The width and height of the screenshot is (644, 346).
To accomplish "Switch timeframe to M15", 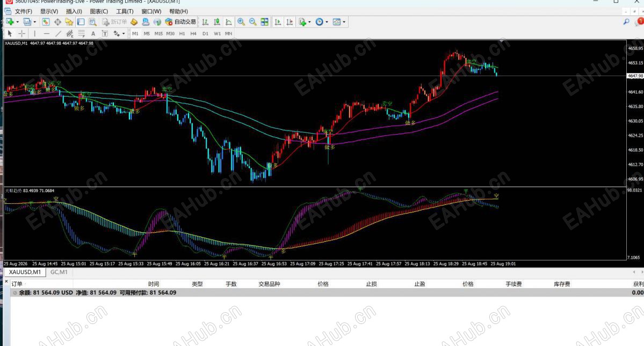I will coord(158,34).
